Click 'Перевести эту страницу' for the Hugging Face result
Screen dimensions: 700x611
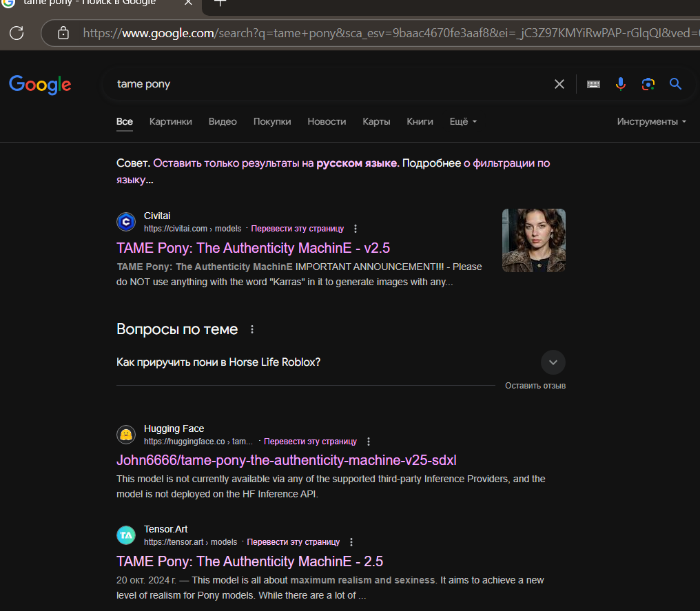(x=310, y=442)
